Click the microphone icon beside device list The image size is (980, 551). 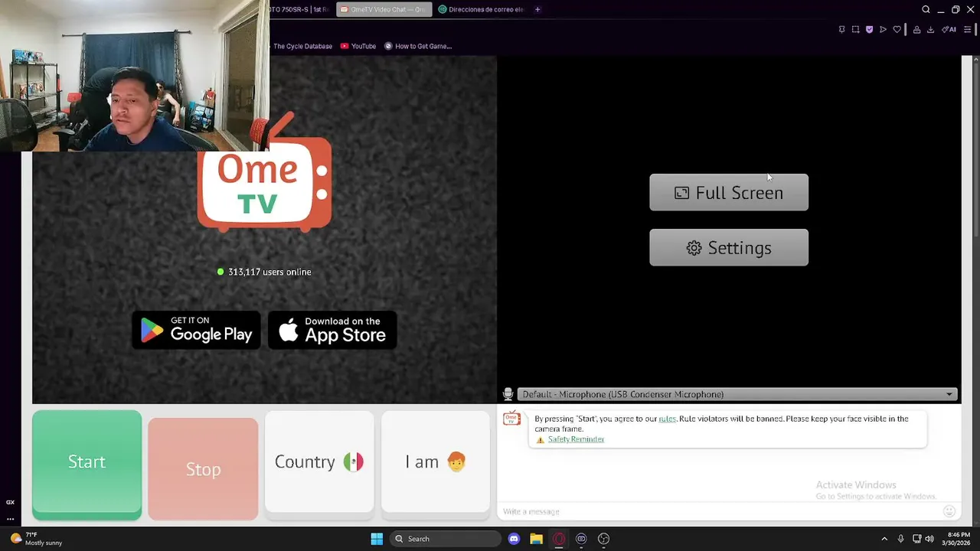[508, 394]
